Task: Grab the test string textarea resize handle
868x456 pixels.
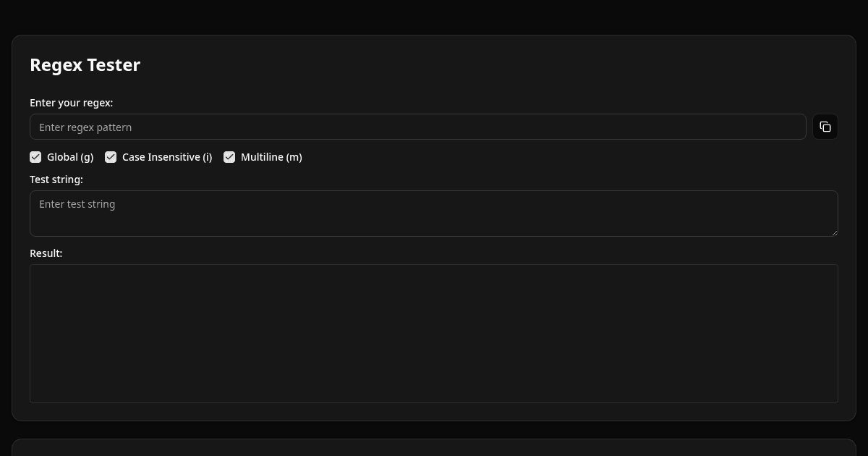Action: (x=834, y=232)
